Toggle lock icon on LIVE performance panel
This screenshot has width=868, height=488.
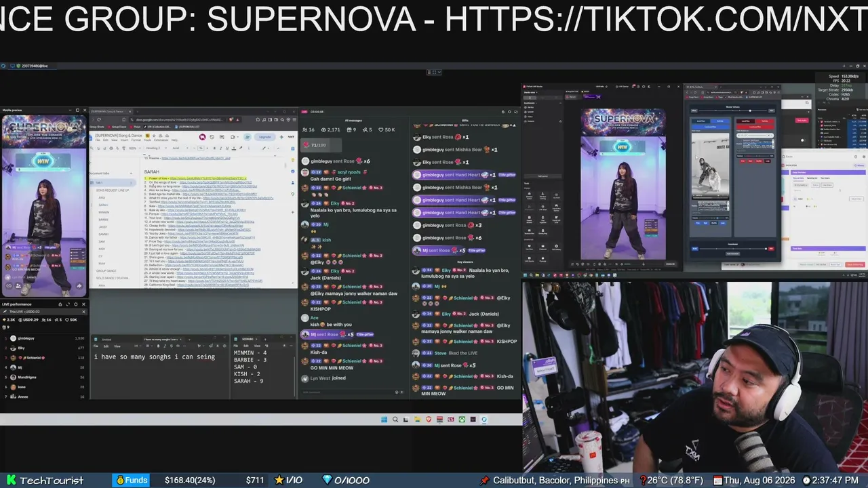coord(60,304)
